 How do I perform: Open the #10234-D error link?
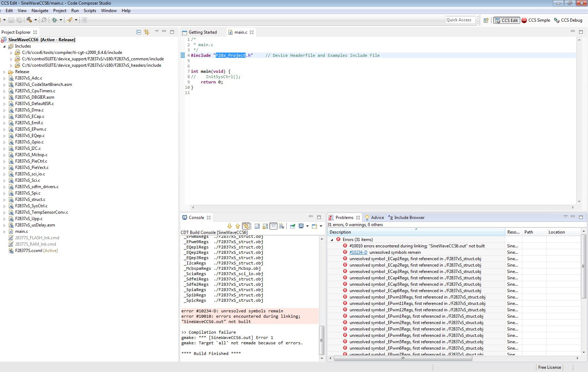click(358, 252)
